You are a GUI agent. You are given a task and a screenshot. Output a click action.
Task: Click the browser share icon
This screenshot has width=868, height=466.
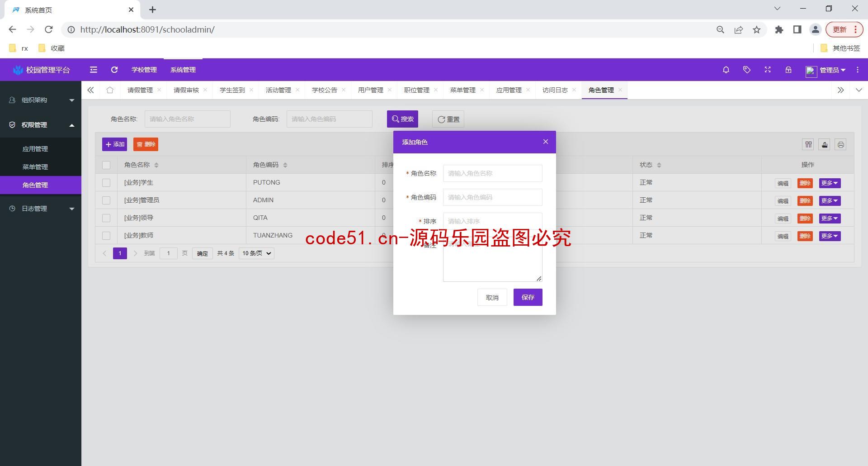click(x=739, y=30)
